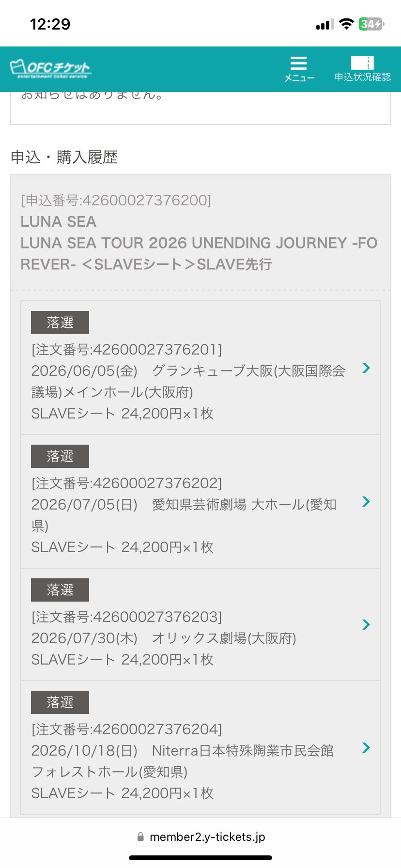Open chevron for 2026/07/30 オリックス劇場 order

[x=366, y=625]
